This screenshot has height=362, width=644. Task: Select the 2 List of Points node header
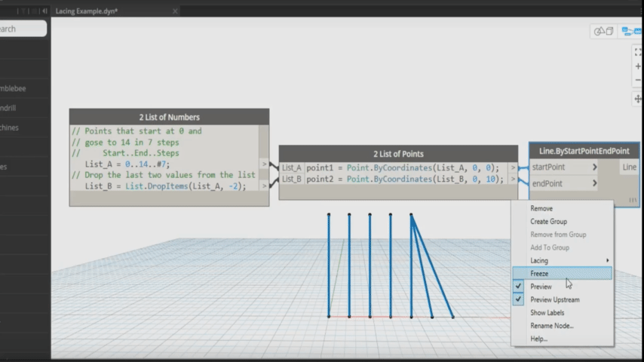pyautogui.click(x=398, y=154)
